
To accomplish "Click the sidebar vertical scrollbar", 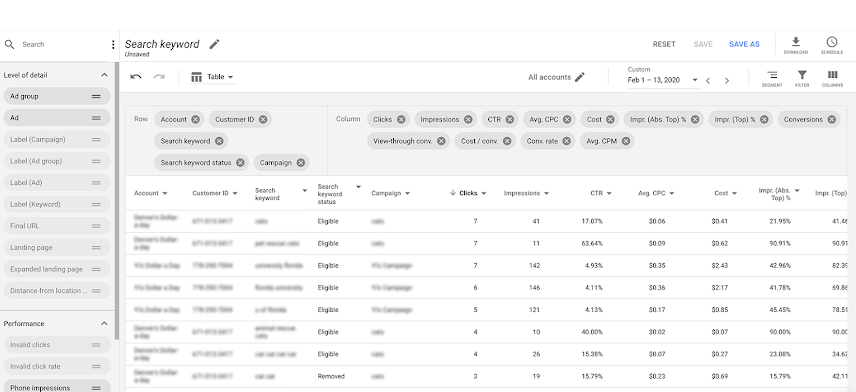I will (x=117, y=201).
